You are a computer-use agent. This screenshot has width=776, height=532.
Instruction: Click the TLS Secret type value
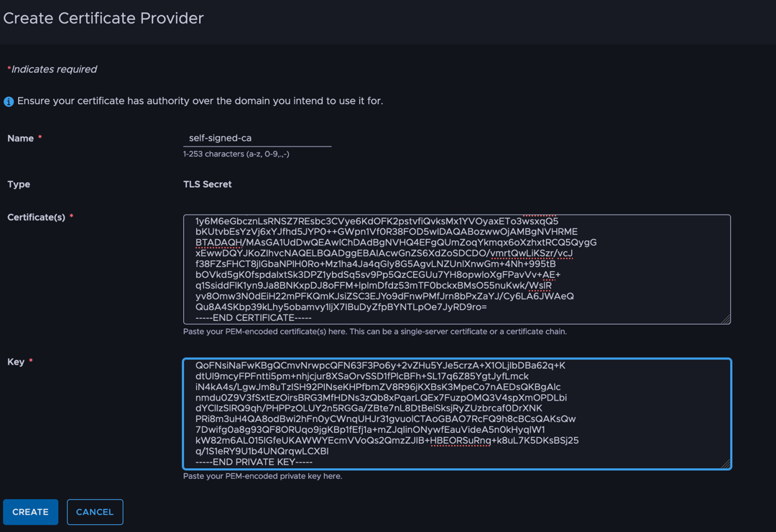click(208, 185)
